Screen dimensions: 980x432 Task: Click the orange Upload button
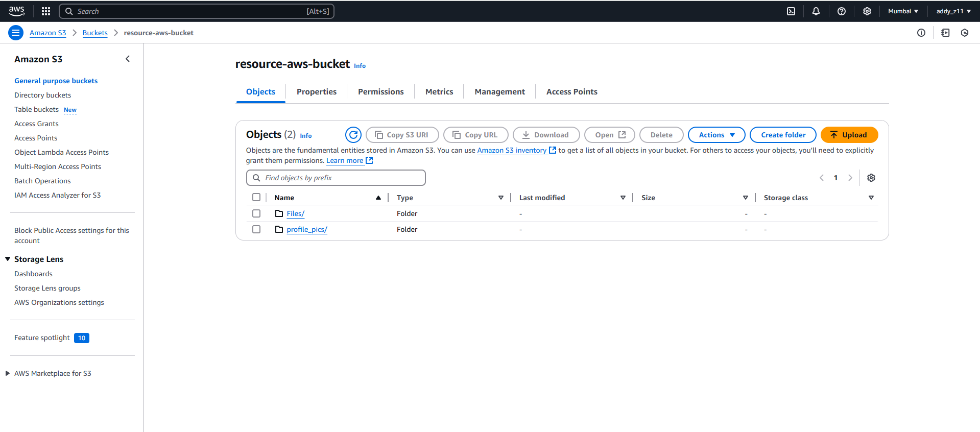(849, 135)
